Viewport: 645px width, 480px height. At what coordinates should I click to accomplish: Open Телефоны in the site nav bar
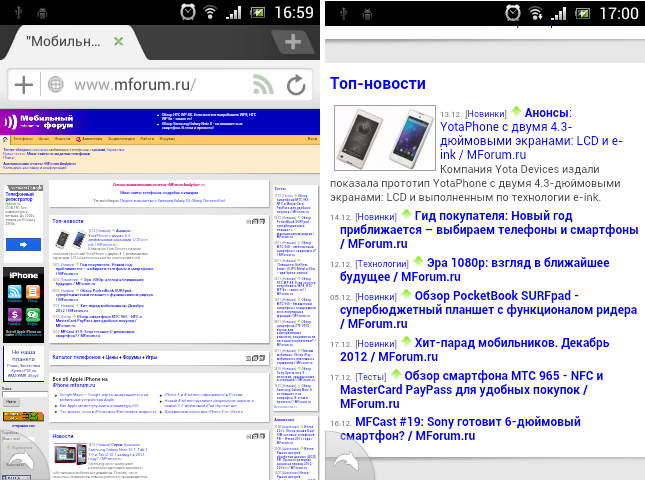[23, 139]
